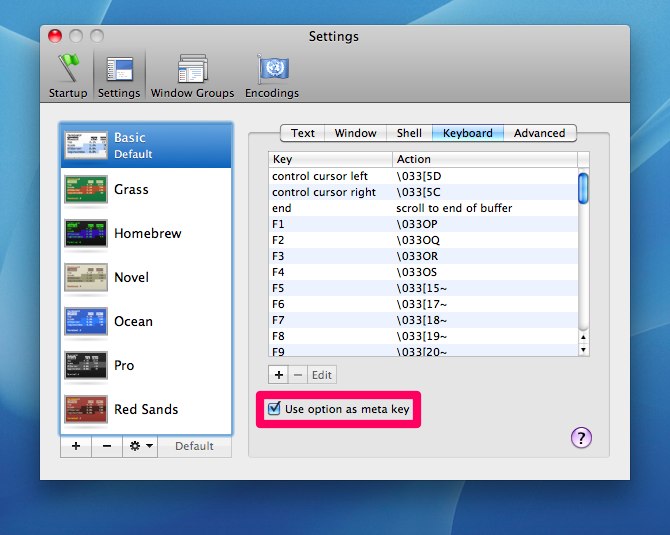Select the F1 key row
Image resolution: width=670 pixels, height=535 pixels.
coord(423,224)
